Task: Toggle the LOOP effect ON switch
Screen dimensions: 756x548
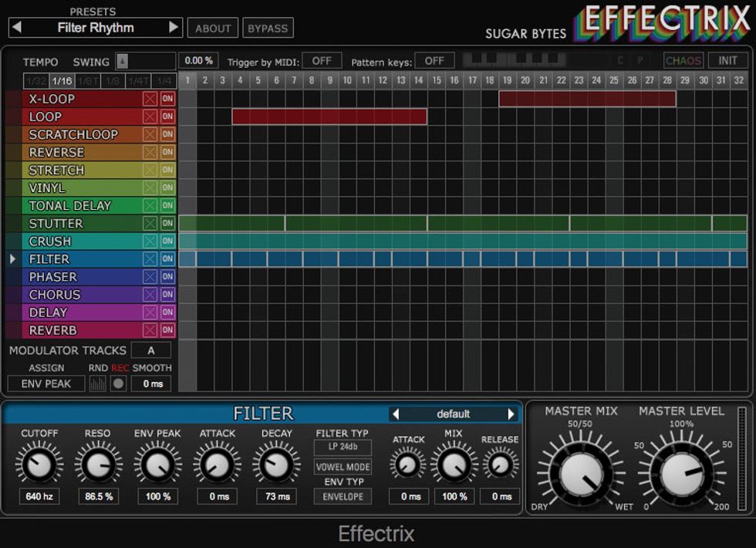Action: 168,117
